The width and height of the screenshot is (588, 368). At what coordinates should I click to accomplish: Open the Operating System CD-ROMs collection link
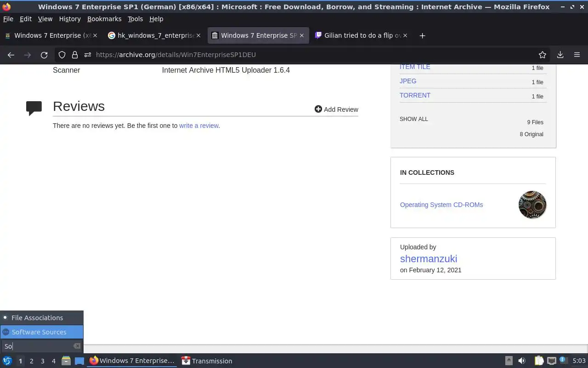click(x=441, y=205)
